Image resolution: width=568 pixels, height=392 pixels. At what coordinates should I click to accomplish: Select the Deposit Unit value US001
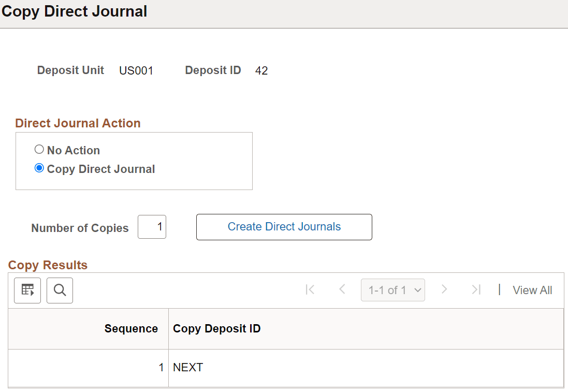pyautogui.click(x=136, y=70)
